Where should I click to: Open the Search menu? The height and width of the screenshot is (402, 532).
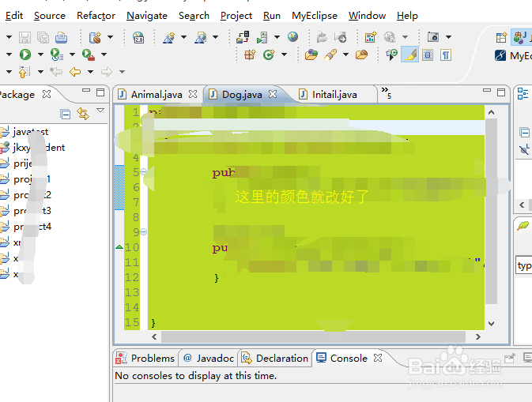click(194, 16)
